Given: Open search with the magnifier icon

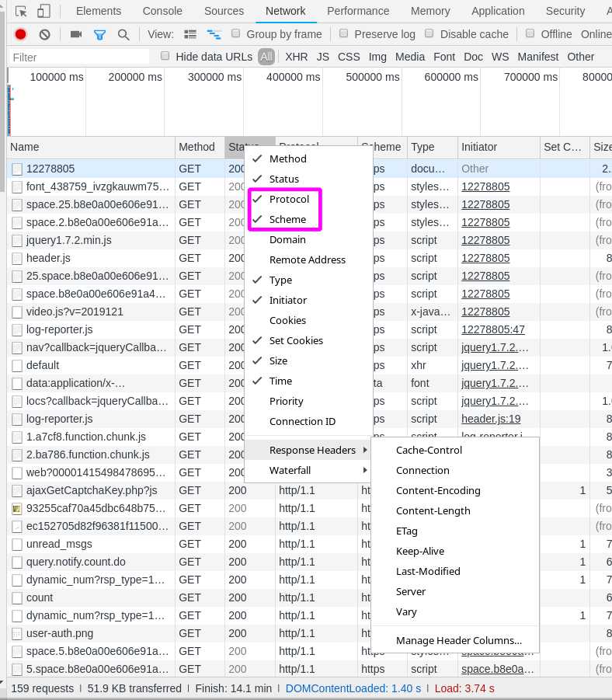Looking at the screenshot, I should 123,34.
